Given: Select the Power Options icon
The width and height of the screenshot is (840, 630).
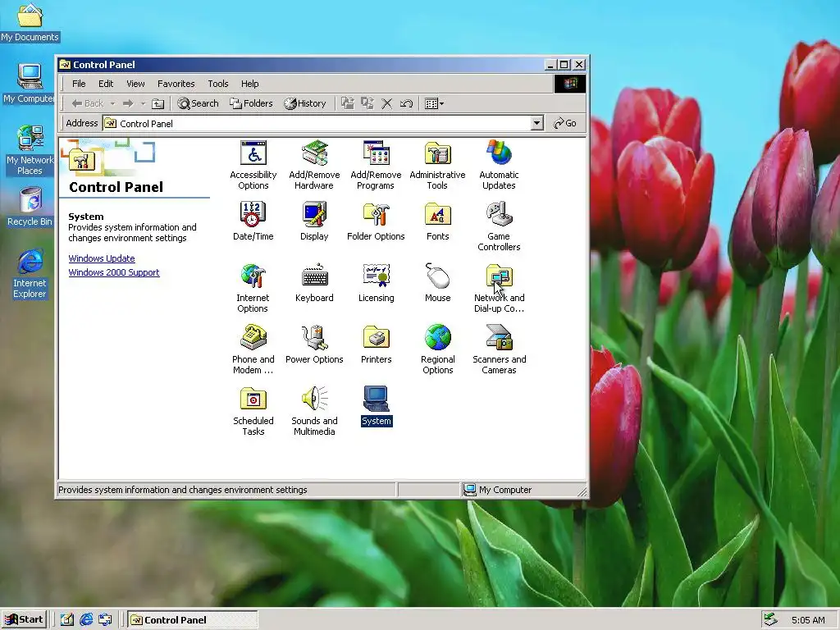Looking at the screenshot, I should (314, 338).
